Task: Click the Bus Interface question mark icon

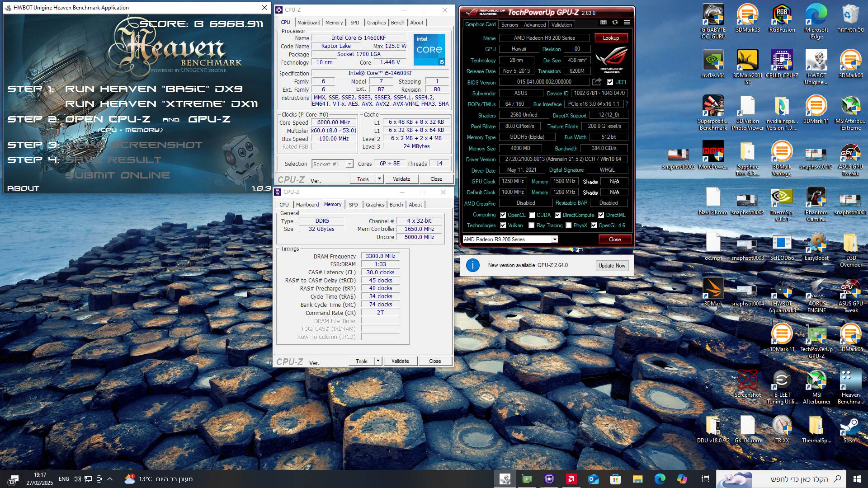Action: (627, 104)
